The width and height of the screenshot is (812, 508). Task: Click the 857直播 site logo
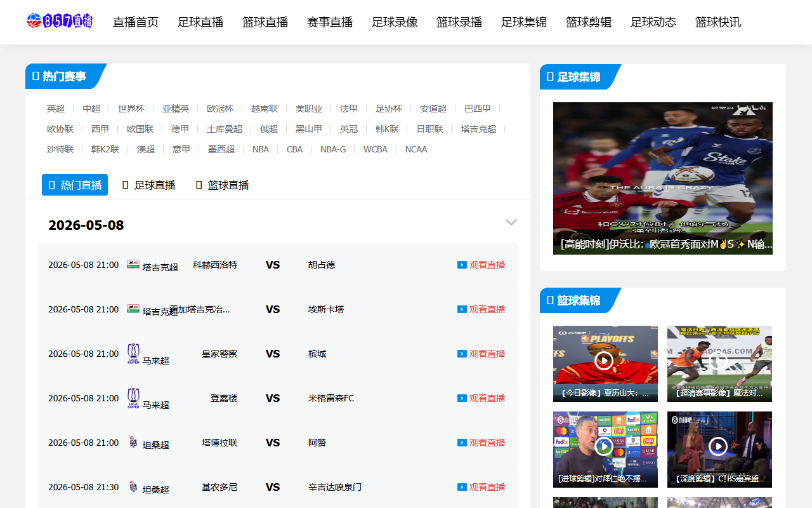coord(60,21)
